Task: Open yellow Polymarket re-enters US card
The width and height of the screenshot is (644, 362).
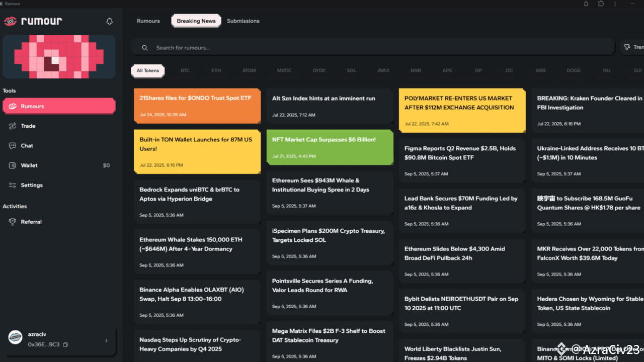Action: 462,111
